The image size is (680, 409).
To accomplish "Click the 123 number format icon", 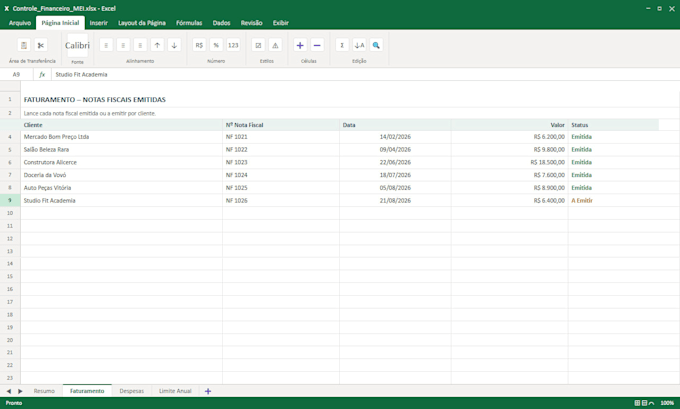I will coord(233,45).
